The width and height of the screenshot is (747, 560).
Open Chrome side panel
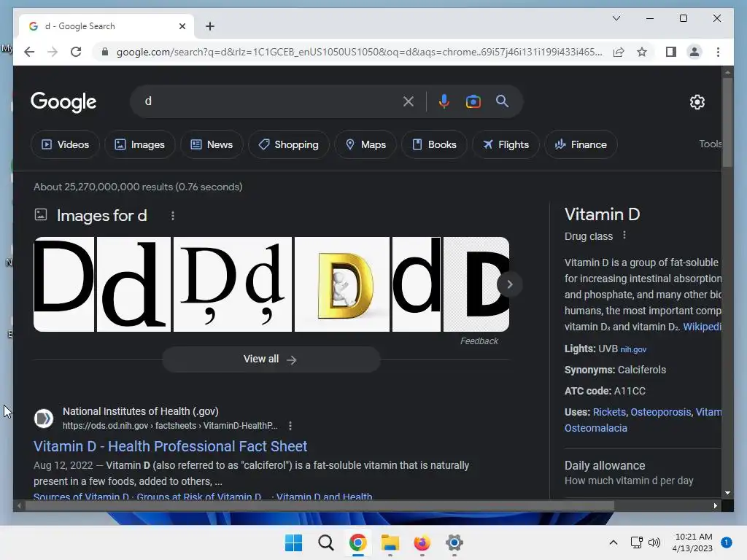pos(671,52)
